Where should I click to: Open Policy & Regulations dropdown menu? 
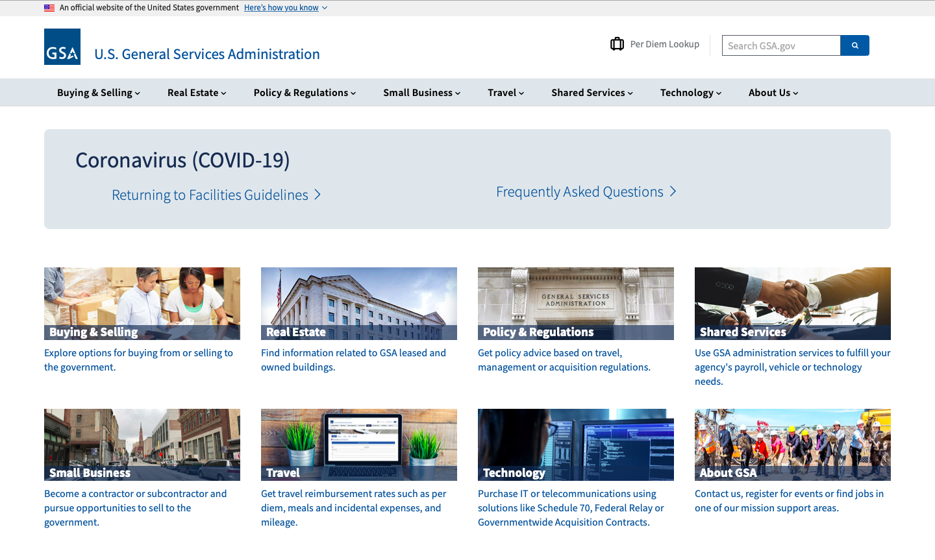[x=305, y=93]
